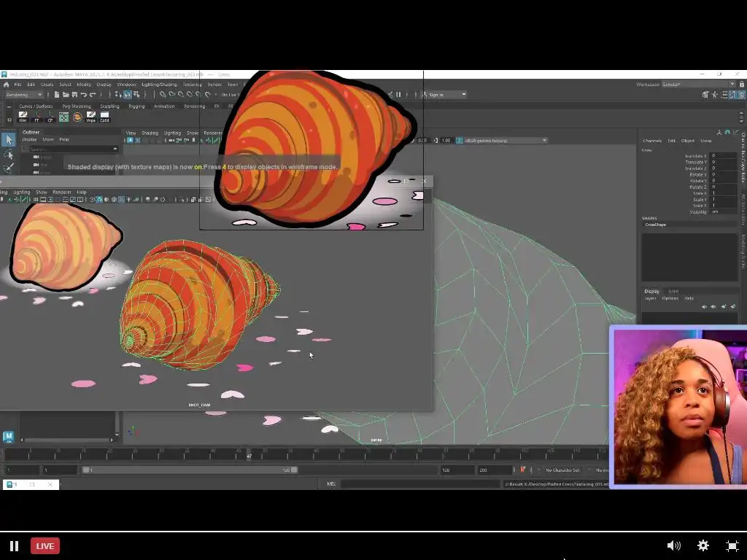Screen dimensions: 747x560
Task: Switch to Display layer tab
Action: (651, 291)
